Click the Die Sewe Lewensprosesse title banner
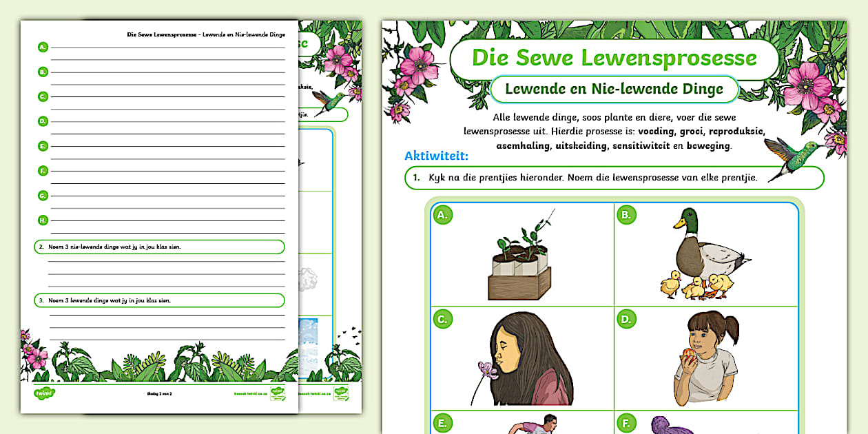 (x=614, y=58)
